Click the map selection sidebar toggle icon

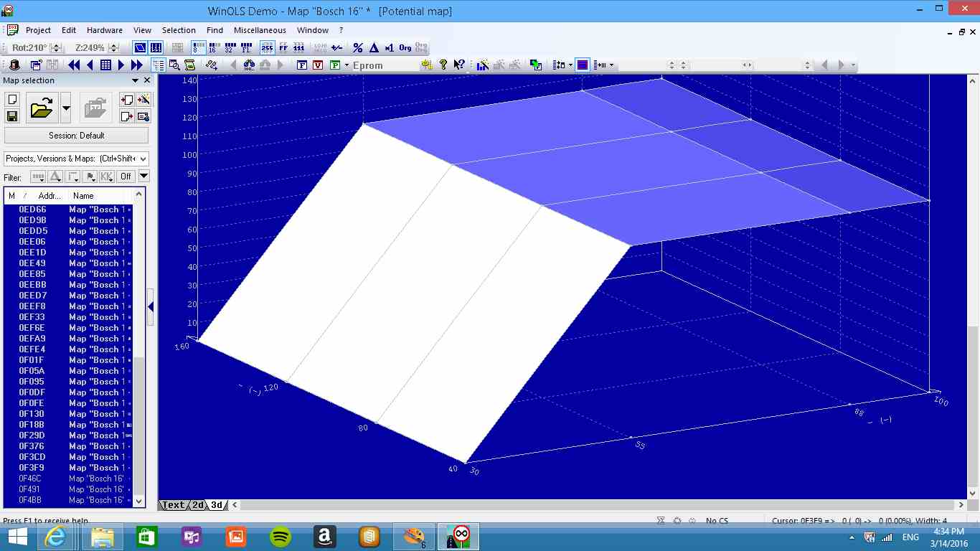click(x=159, y=65)
